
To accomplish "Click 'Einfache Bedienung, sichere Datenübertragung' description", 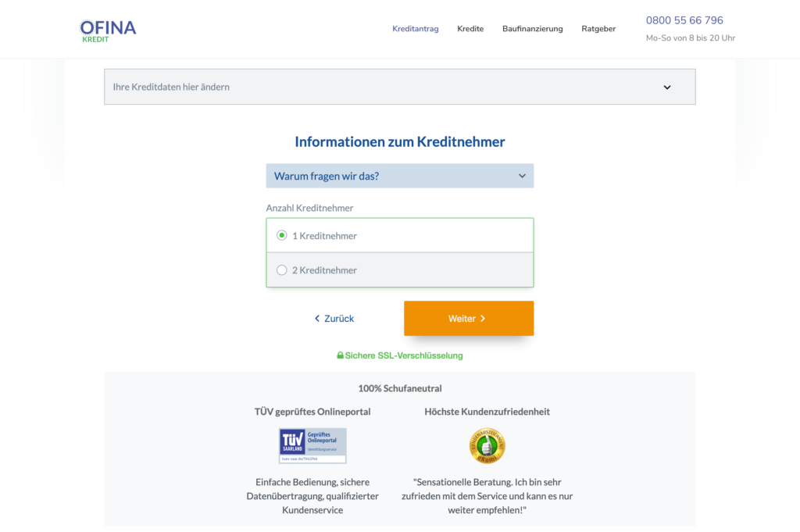I will point(312,496).
